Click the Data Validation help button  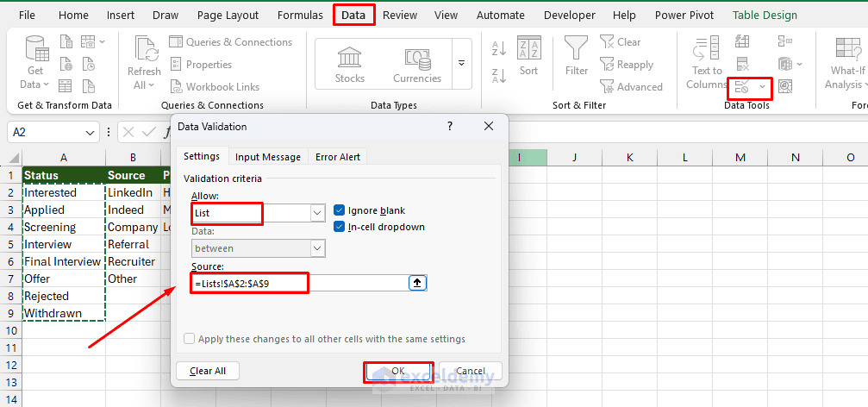[x=449, y=126]
